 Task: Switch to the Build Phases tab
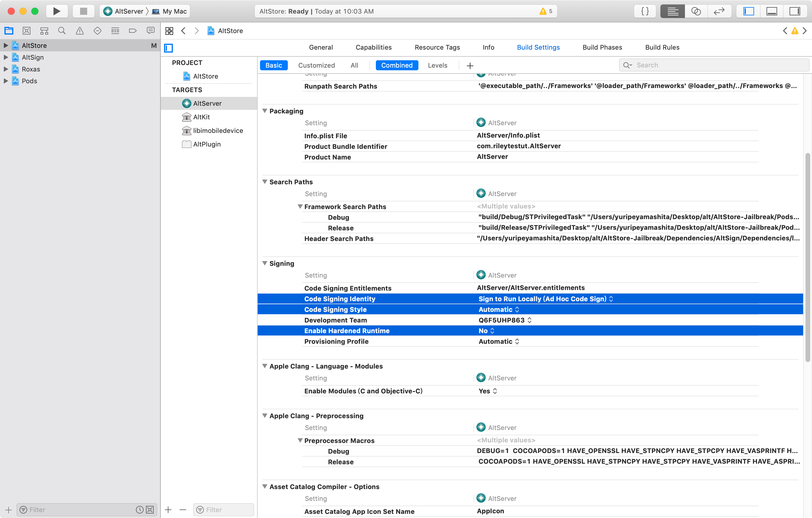(602, 47)
